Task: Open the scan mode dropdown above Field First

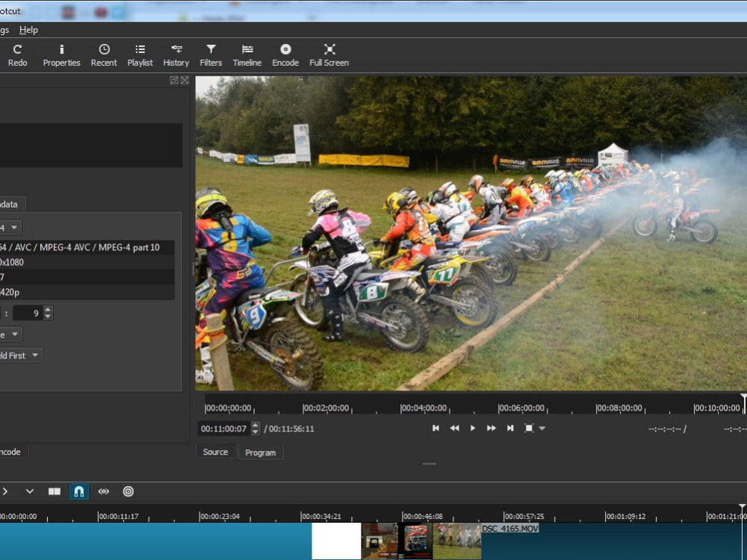Action: coord(10,335)
